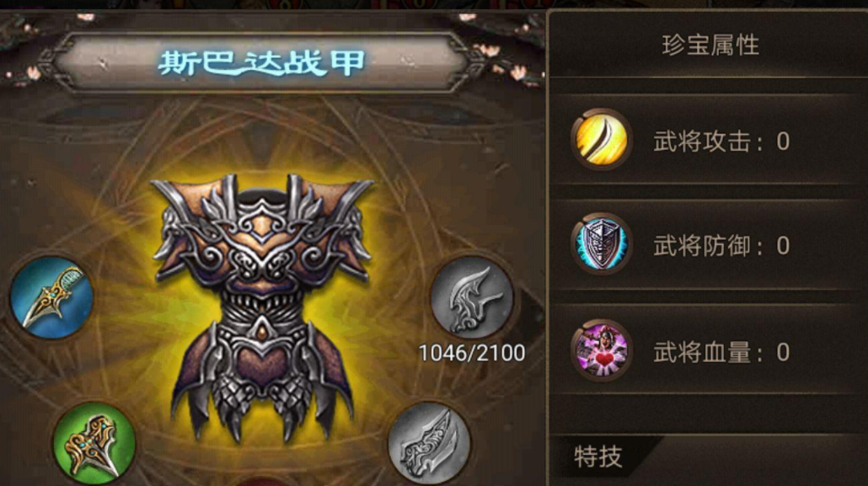
Task: Tap the red fragment peeking at bottom center
Action: click(x=263, y=482)
